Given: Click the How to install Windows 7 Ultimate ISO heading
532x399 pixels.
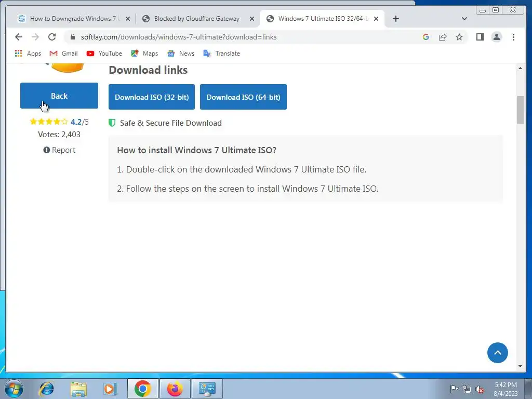Looking at the screenshot, I should coord(196,150).
